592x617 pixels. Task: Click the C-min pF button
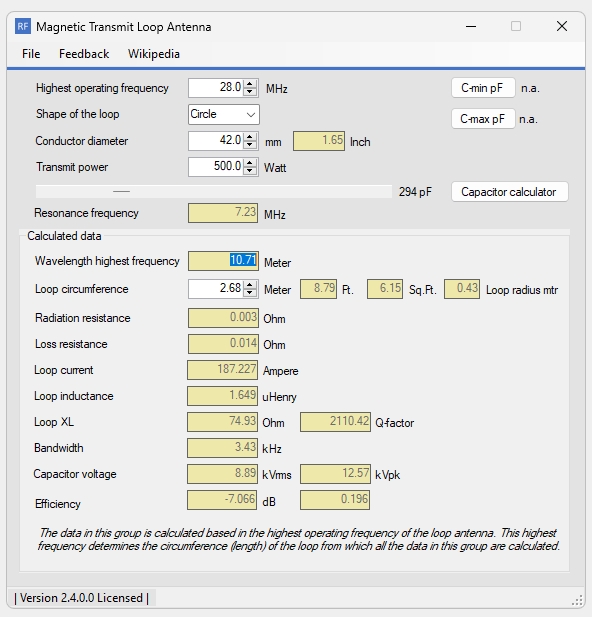pos(483,88)
